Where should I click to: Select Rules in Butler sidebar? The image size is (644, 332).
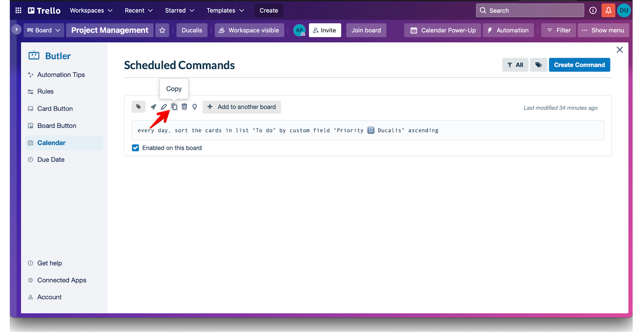[45, 92]
